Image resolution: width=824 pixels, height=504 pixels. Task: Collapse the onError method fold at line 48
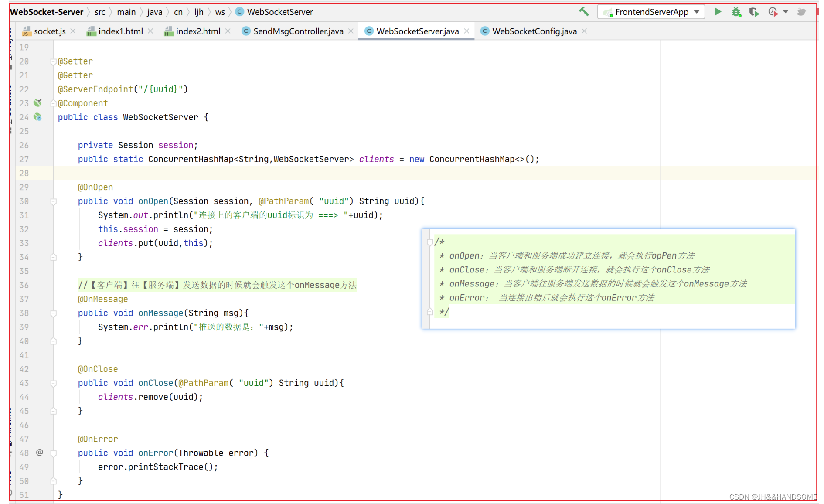tap(53, 453)
